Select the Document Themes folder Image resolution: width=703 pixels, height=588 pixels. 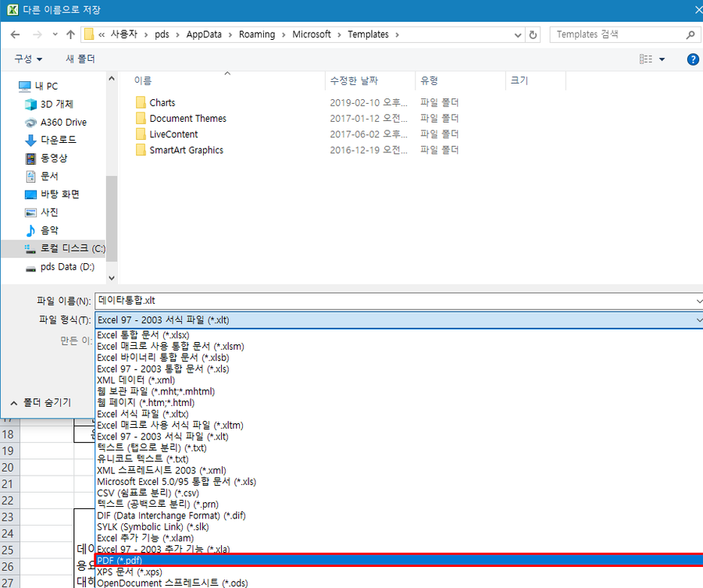(180, 119)
